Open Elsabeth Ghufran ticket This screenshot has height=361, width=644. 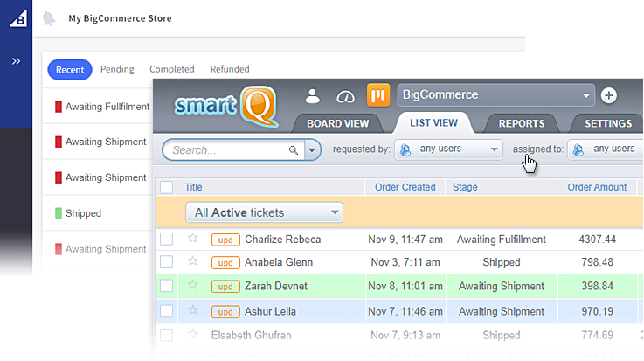tap(252, 336)
